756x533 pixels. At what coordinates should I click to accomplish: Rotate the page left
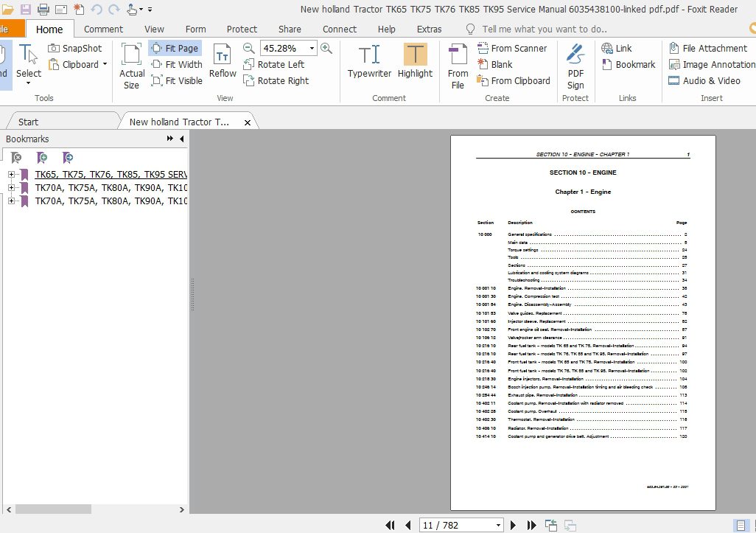click(274, 64)
